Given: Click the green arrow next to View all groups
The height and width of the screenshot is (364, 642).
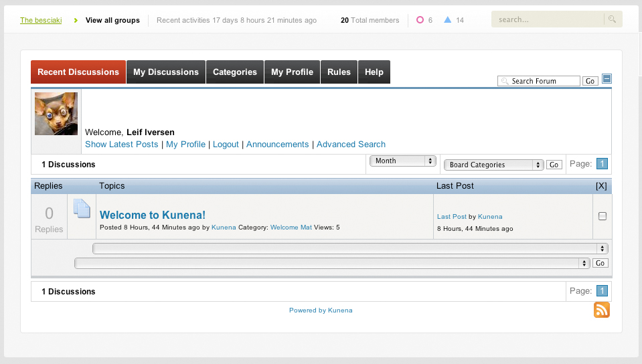Looking at the screenshot, I should point(76,20).
